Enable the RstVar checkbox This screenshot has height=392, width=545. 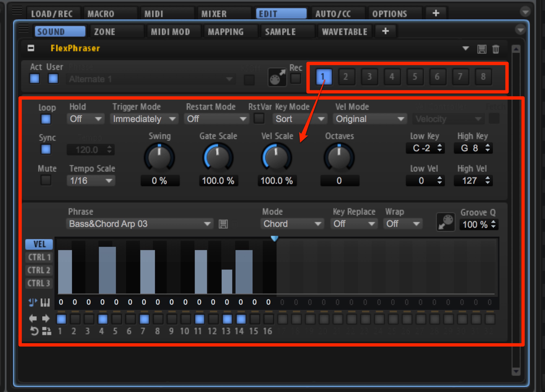coord(259,118)
